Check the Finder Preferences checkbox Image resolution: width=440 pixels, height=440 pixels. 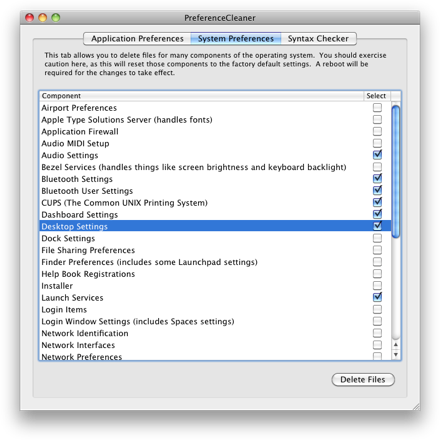(377, 262)
